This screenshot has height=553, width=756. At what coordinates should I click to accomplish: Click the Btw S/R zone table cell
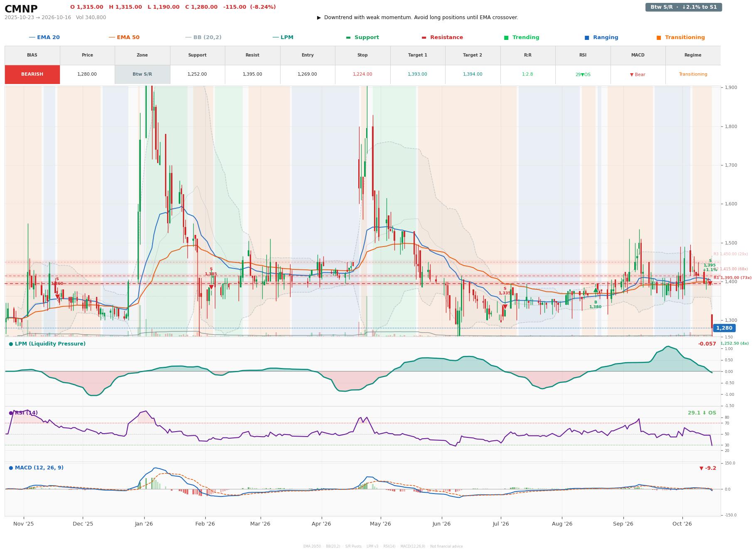click(142, 74)
